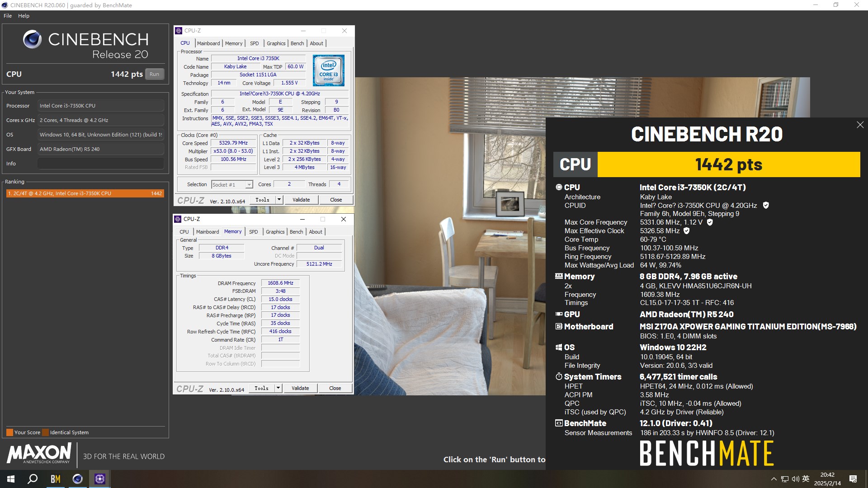The height and width of the screenshot is (488, 868).
Task: Click the GPU card icon in BenchMate panel
Action: [559, 314]
